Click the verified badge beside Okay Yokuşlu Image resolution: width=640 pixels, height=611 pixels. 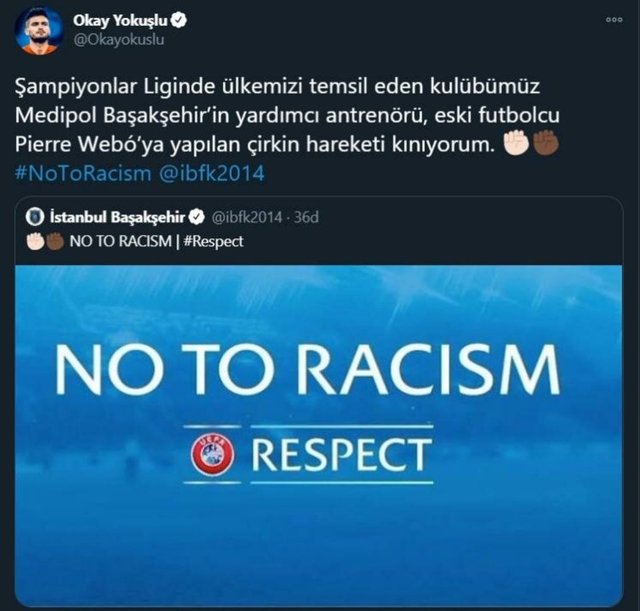tap(178, 20)
